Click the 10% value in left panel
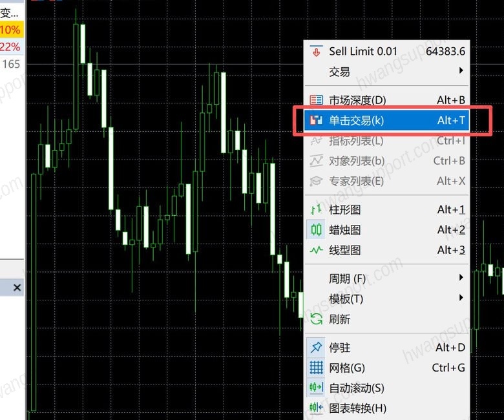The image size is (504, 420). 10,30
